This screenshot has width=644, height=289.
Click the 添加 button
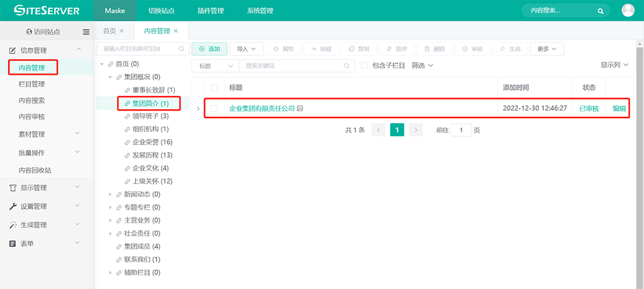[209, 48]
